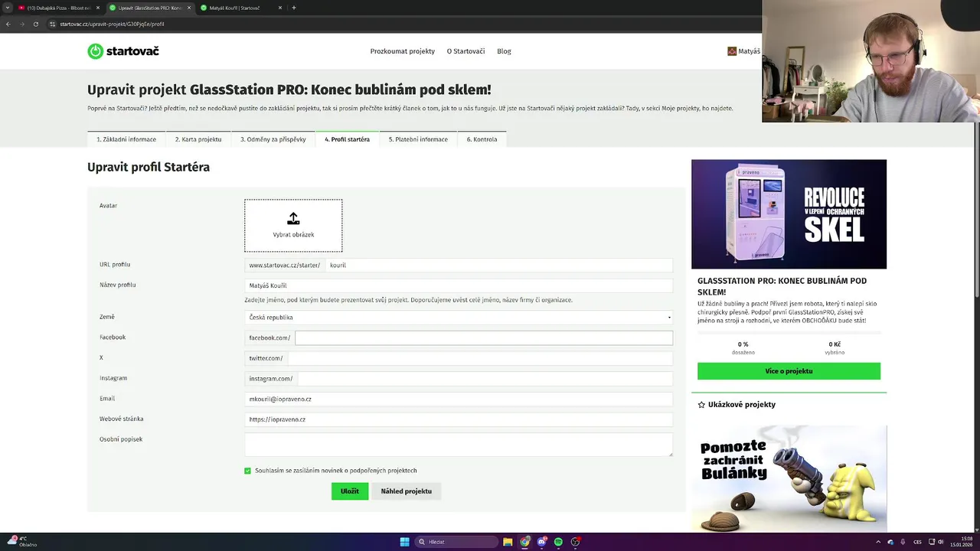Click OneDrive cloud tray icon
Image resolution: width=980 pixels, height=551 pixels.
890,542
